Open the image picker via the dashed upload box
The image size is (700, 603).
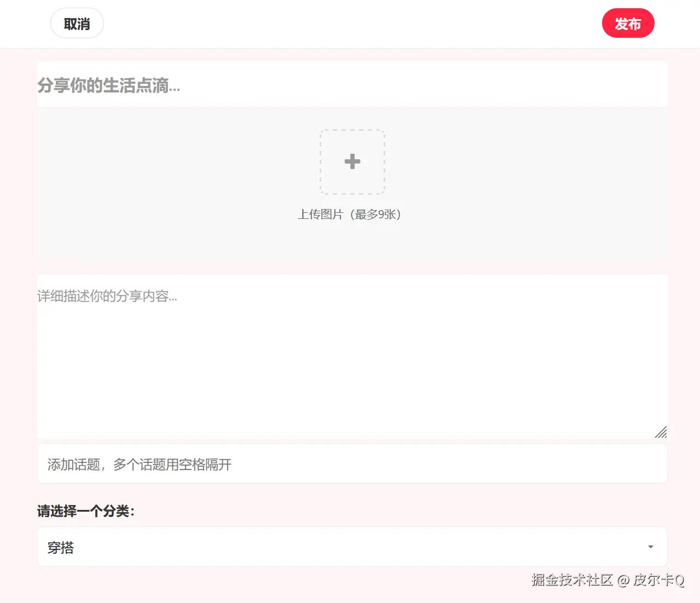[x=352, y=162]
